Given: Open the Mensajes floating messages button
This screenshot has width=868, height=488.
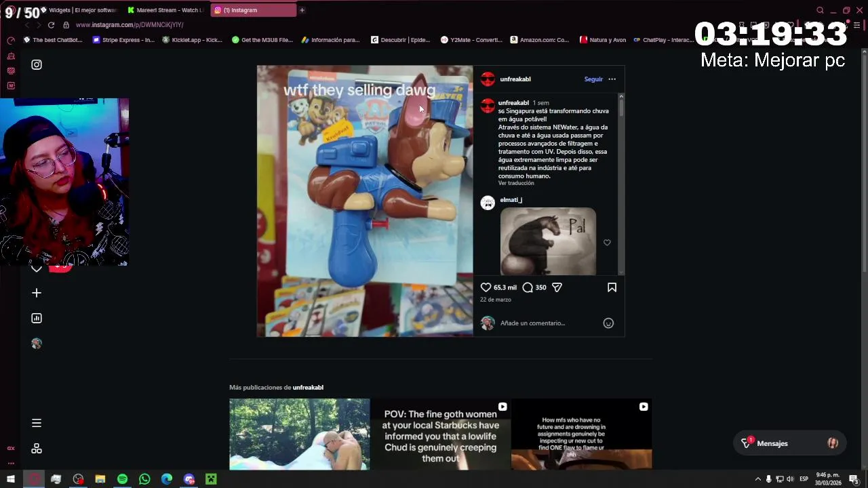Looking at the screenshot, I should point(789,443).
